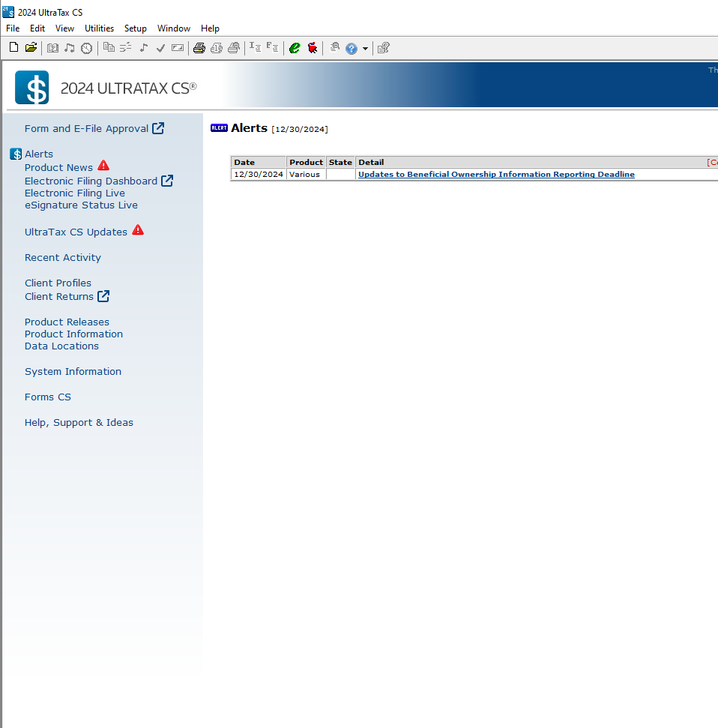Open the File menu

13,28
